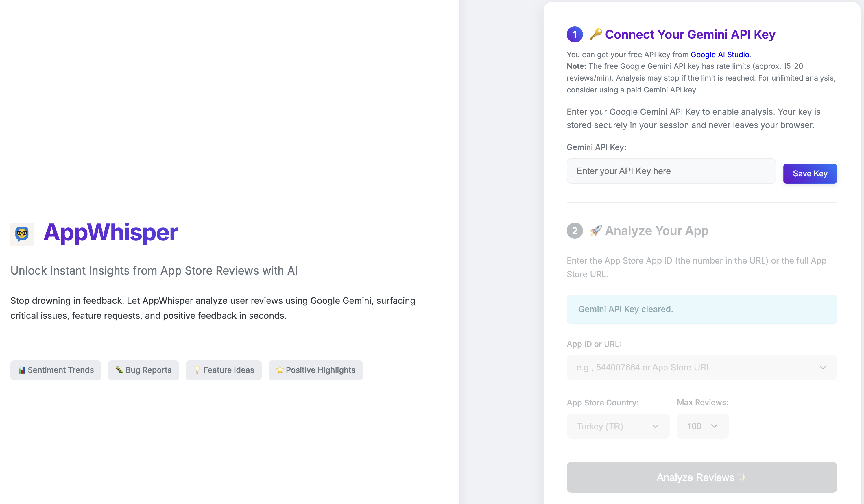864x504 pixels.
Task: Focus the Gemini API Key input field
Action: point(671,171)
